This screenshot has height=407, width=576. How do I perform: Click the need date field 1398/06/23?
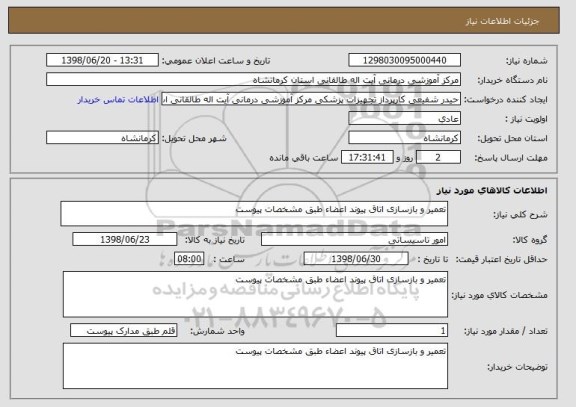pos(125,239)
